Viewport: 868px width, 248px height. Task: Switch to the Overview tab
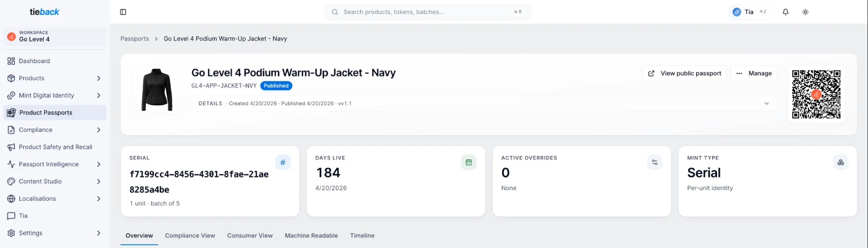139,236
